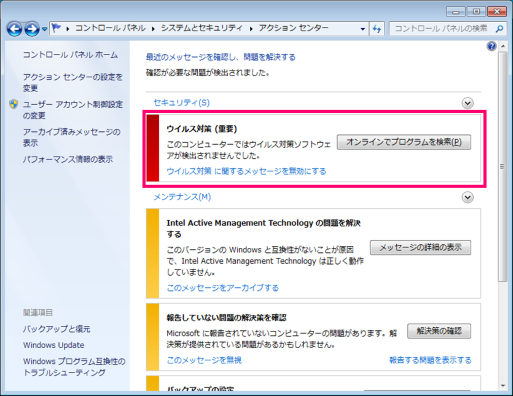Open ユーザー アカウント制御設定の変更 link
This screenshot has width=513, height=396.
[73, 110]
